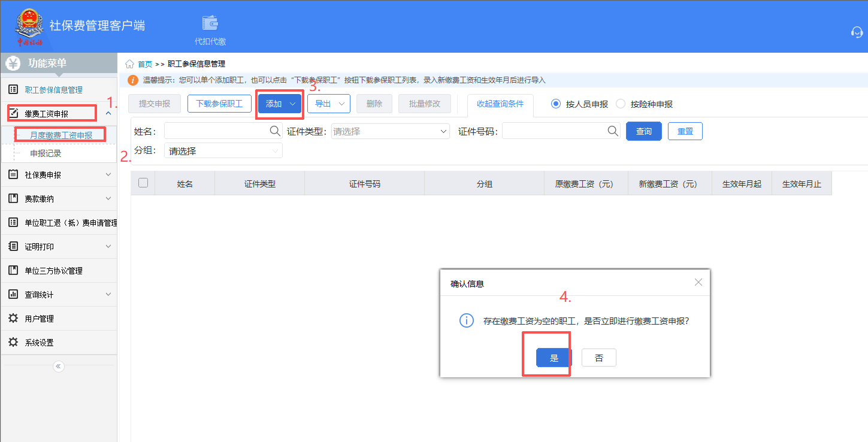
Task: Open the 证件类型 dropdown
Action: [390, 131]
